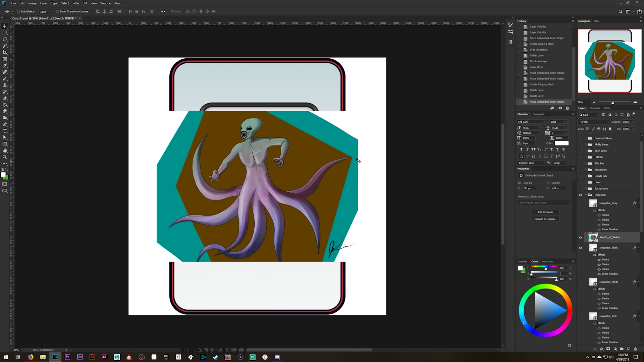Click align top edges icon
Image resolution: width=644 pixels, height=362 pixels.
[x=130, y=11]
